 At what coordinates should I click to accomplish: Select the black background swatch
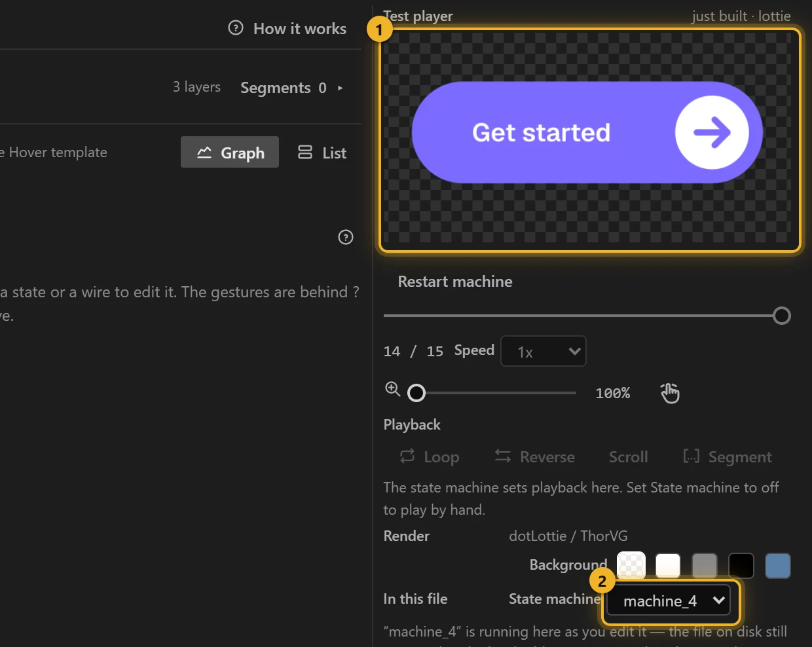pos(741,566)
